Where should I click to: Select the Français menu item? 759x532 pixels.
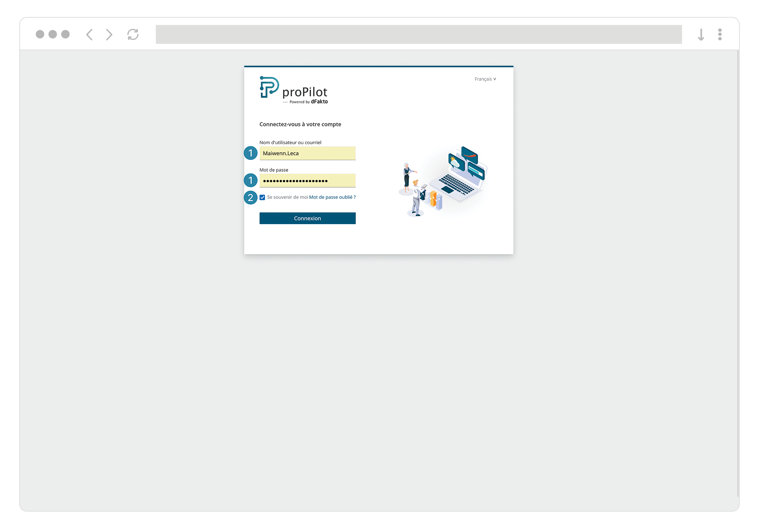(x=483, y=79)
